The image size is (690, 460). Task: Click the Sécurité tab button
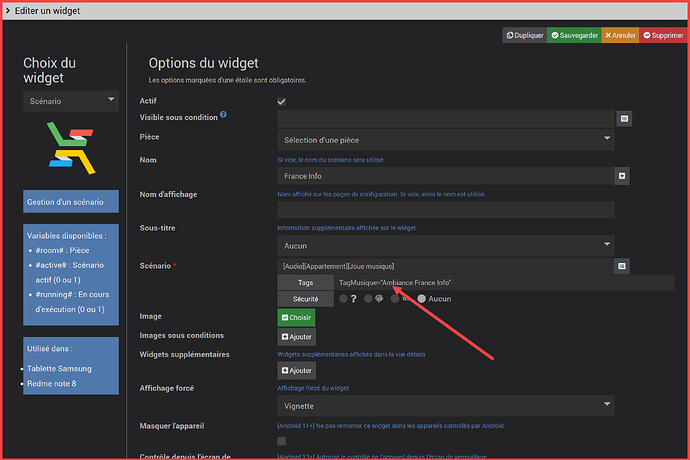(x=305, y=299)
